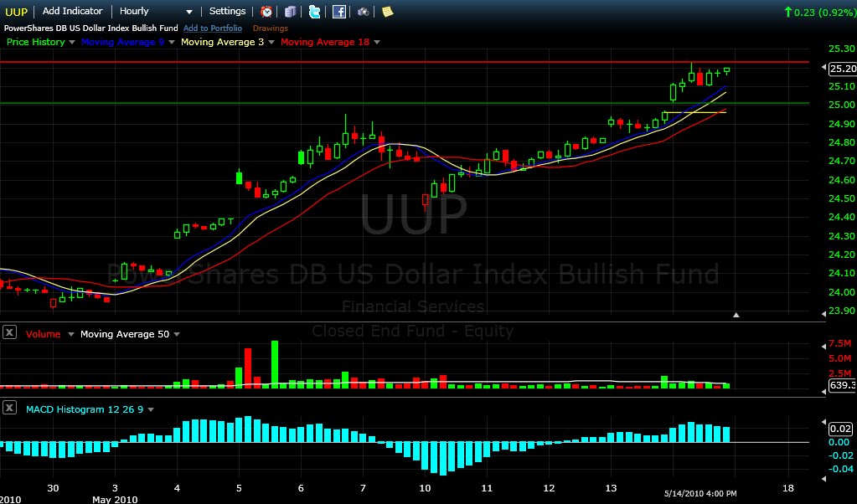Viewport: 857px width, 504px height.
Task: Expand Moving Average 50 options arrow
Action: tap(177, 334)
